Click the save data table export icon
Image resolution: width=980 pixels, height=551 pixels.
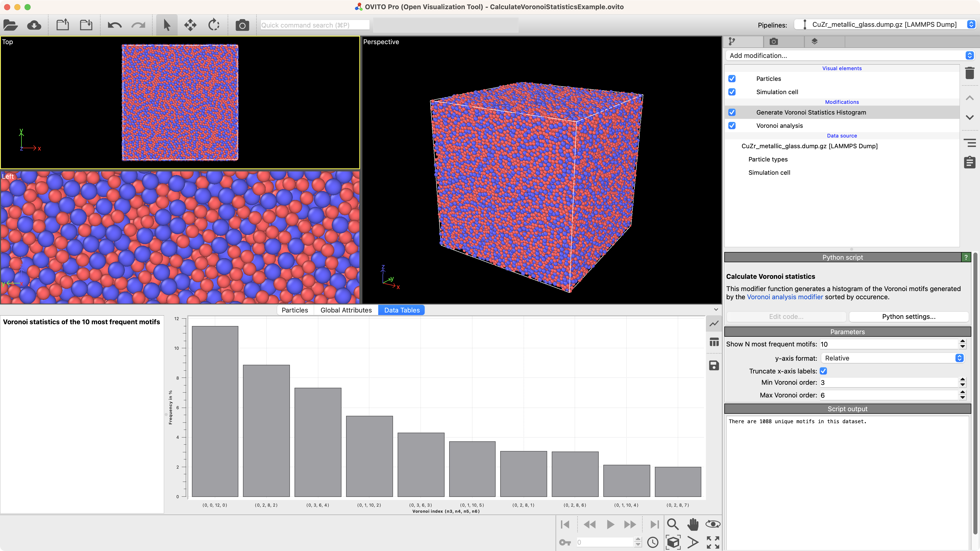click(x=714, y=366)
